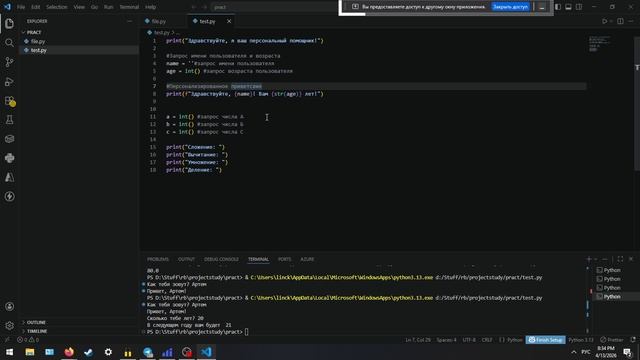Open the Manage gear menu
This screenshot has width=640, height=360.
9,326
